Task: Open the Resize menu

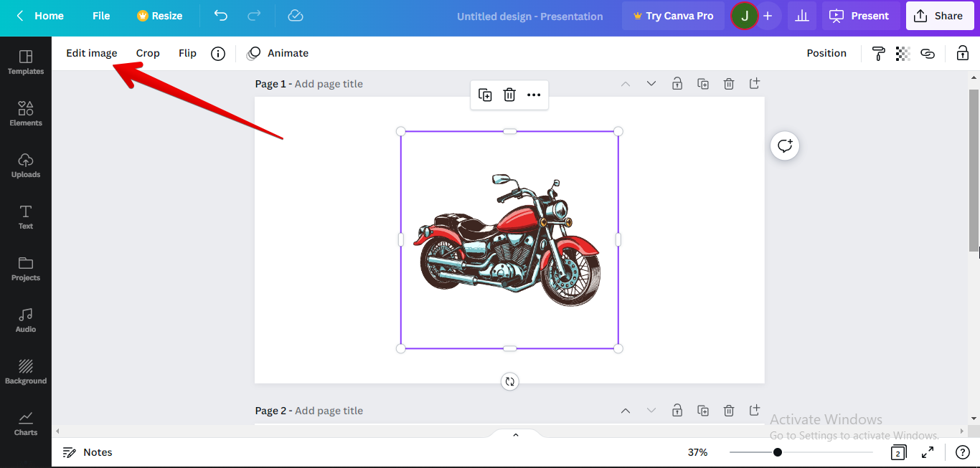Action: (159, 15)
